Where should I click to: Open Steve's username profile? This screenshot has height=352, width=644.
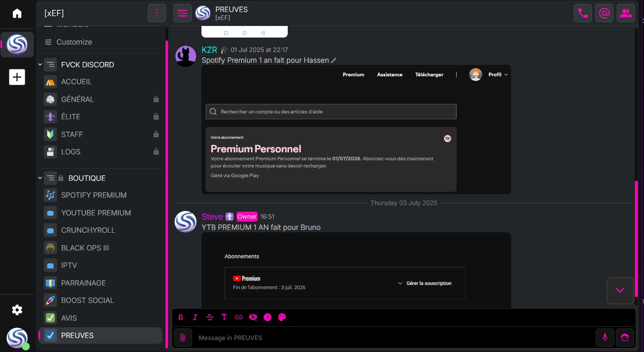[x=212, y=217]
